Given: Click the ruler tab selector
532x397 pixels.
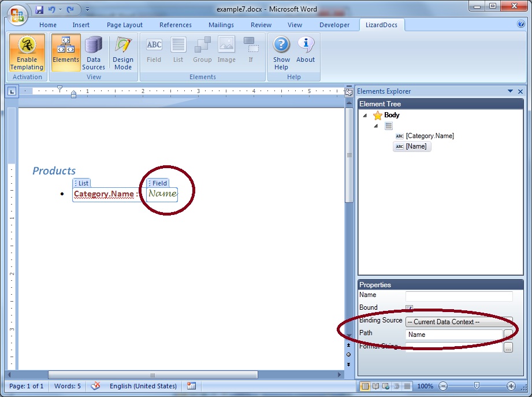Looking at the screenshot, I should 12,91.
